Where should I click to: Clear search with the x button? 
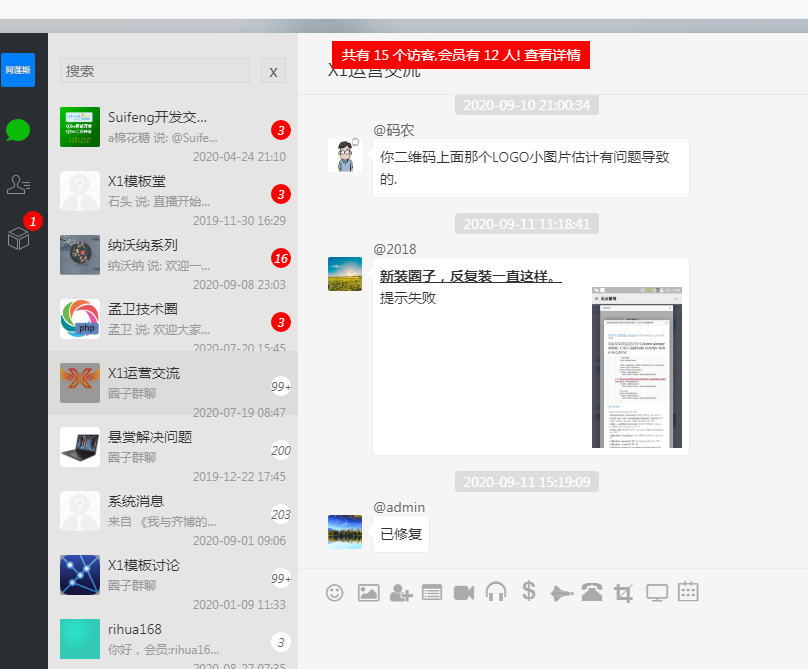coord(273,71)
